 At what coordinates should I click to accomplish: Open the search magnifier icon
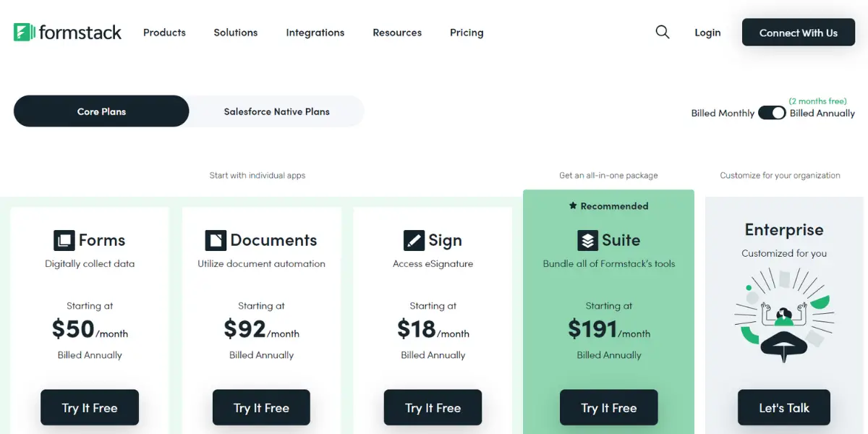point(663,32)
